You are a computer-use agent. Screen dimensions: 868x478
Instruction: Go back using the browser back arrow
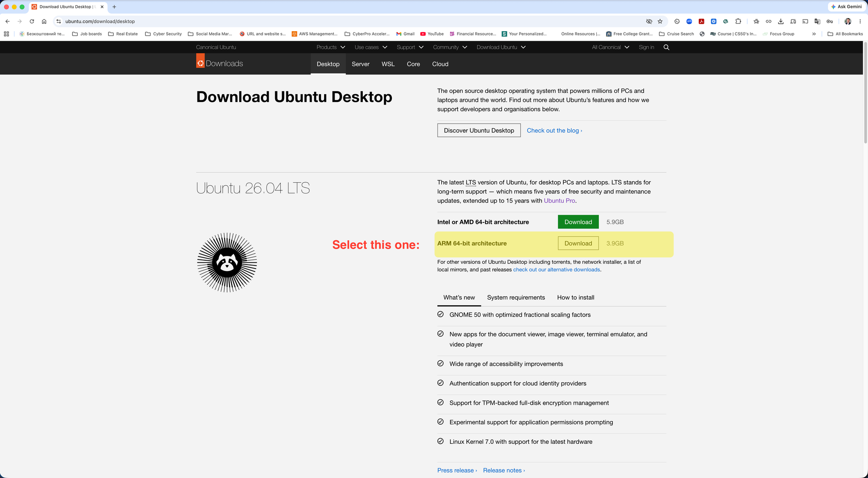coord(7,21)
